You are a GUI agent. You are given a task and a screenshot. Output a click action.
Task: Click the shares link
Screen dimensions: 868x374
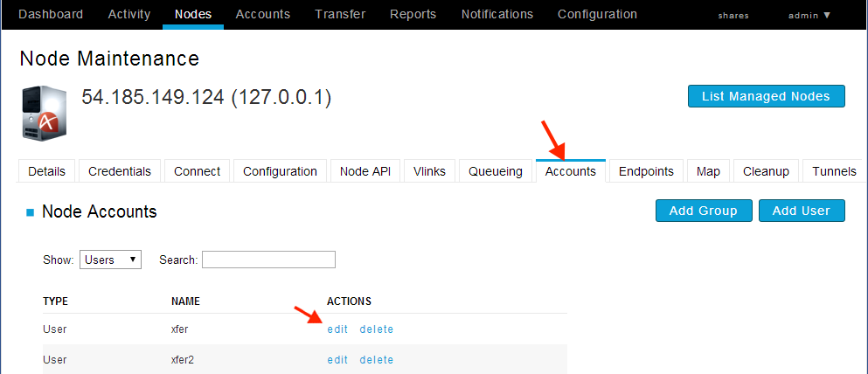click(733, 16)
